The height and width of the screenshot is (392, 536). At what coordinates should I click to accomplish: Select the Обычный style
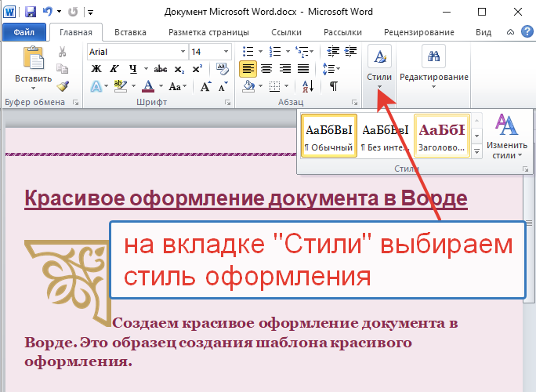click(x=329, y=136)
